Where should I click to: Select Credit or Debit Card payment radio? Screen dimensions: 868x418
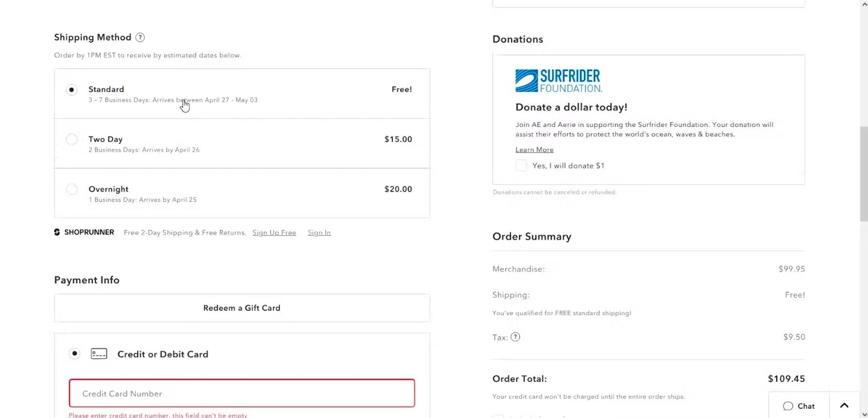click(x=74, y=354)
